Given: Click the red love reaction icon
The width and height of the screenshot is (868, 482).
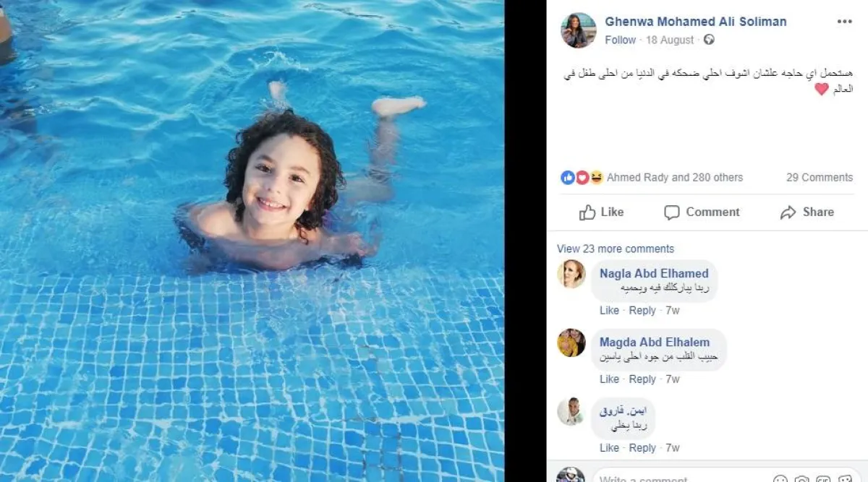Looking at the screenshot, I should [x=582, y=178].
